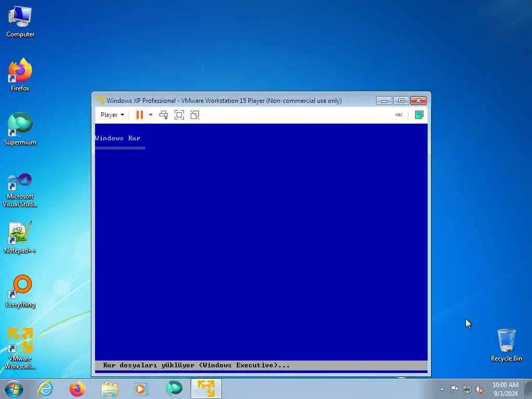Click the VMware icon in title bar
532x399 pixels.
(100, 100)
